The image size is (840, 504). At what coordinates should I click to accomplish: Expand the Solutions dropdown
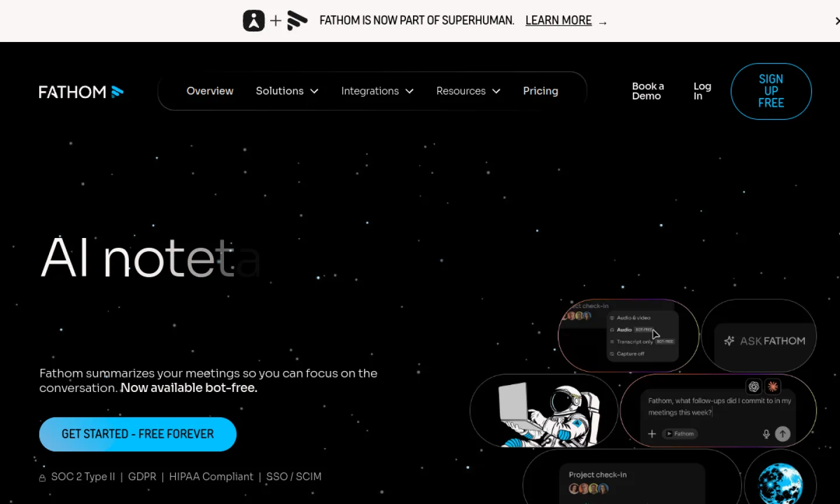coord(287,91)
